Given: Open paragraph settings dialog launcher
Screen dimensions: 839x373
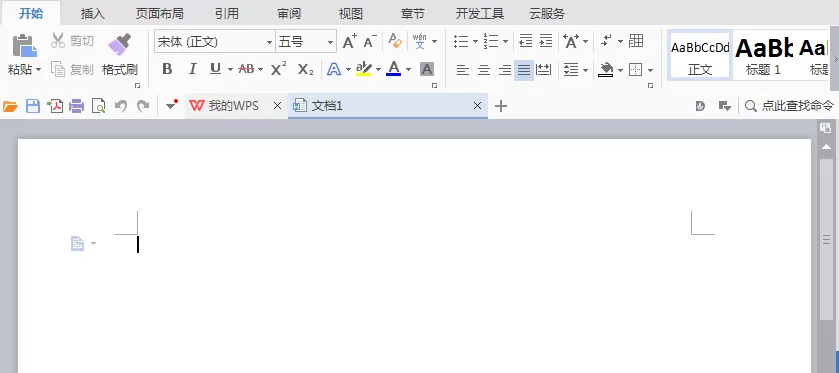Looking at the screenshot, I should pos(651,86).
